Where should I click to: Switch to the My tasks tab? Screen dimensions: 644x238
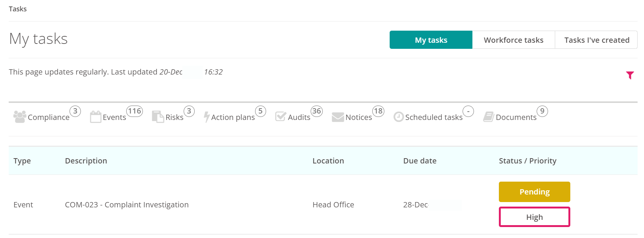pyautogui.click(x=431, y=40)
